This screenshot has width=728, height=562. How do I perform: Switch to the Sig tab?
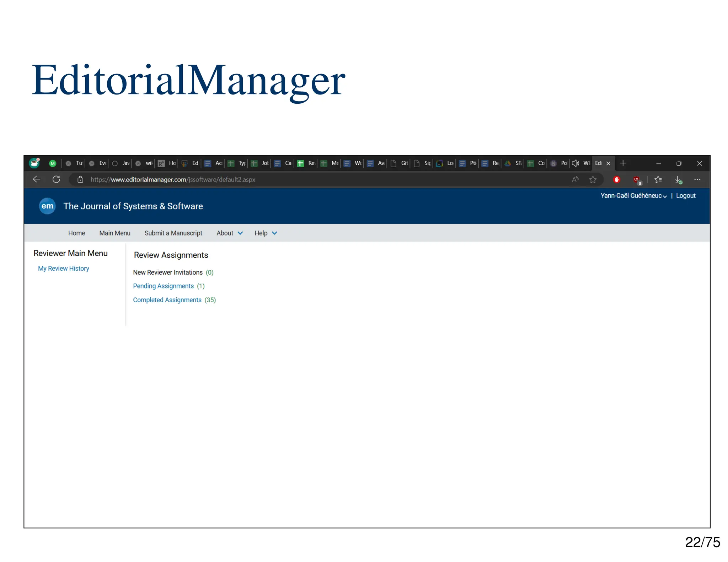coord(422,163)
